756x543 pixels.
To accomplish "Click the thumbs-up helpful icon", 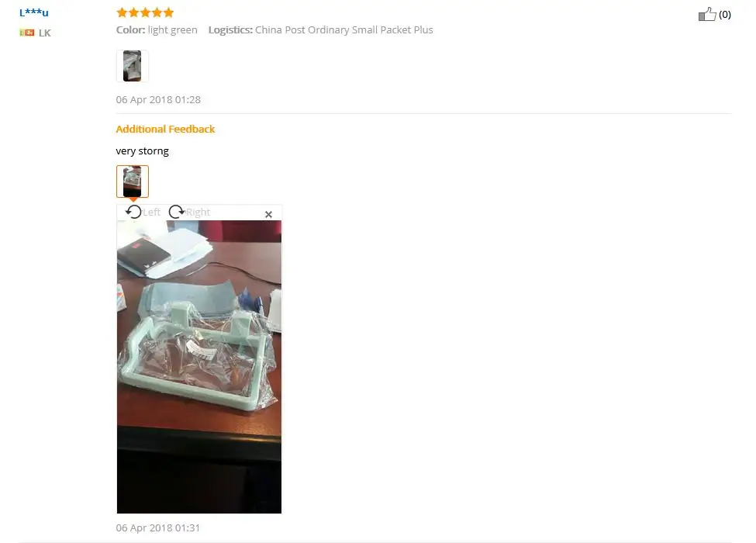I will tap(707, 15).
